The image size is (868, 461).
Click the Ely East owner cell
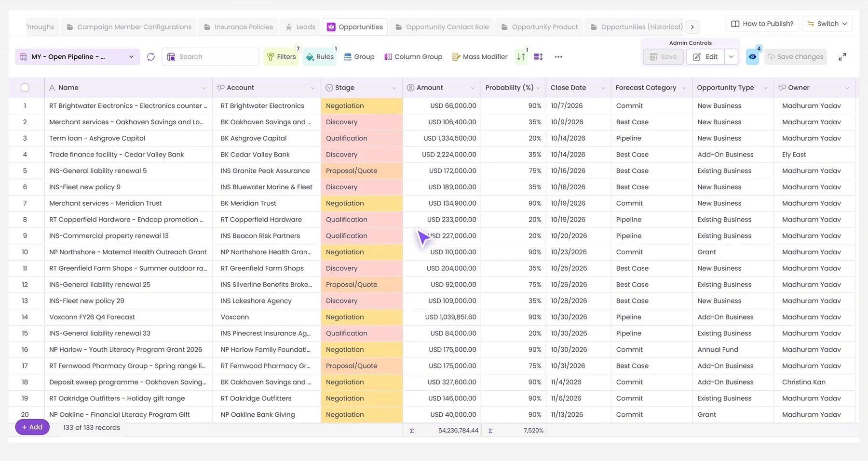click(814, 155)
